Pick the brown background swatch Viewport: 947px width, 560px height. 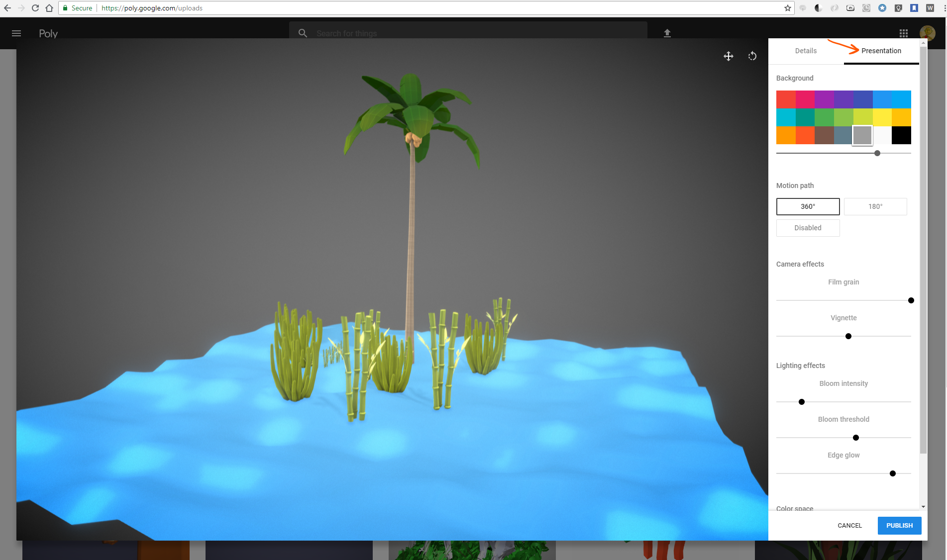(x=824, y=135)
